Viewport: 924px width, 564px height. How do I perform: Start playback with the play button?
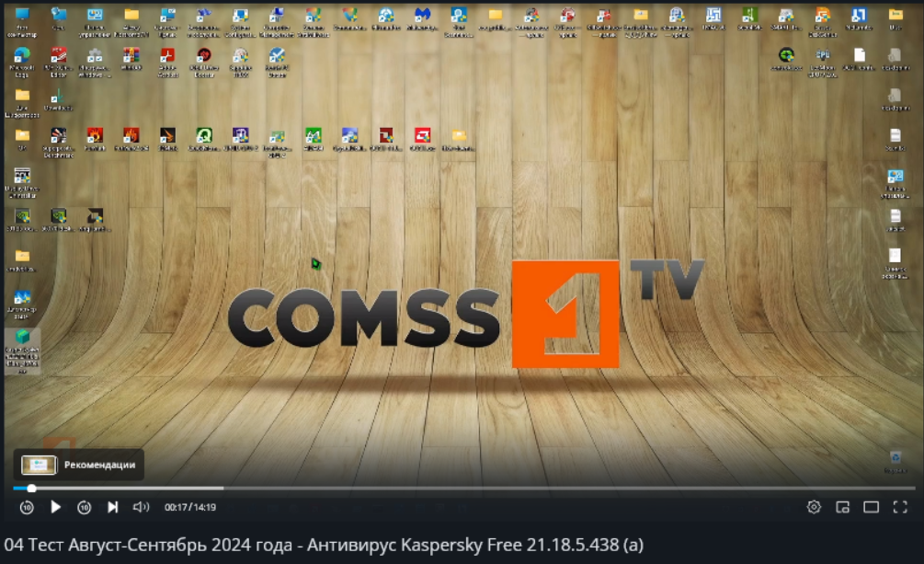coord(55,507)
